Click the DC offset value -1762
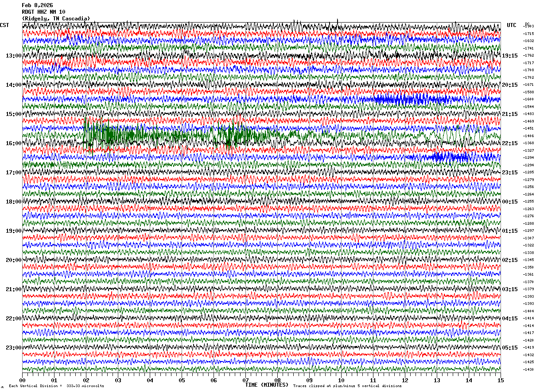536x392 pixels. [x=528, y=55]
